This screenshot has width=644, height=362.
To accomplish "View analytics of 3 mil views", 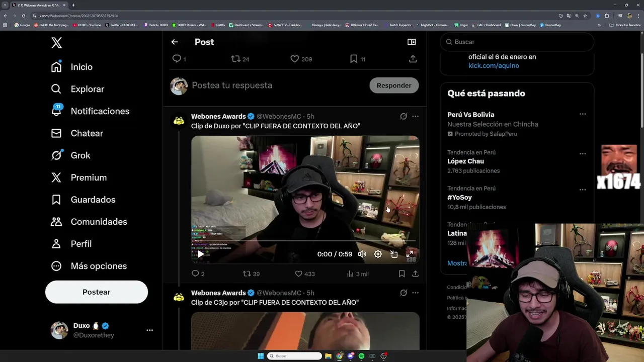I will pyautogui.click(x=358, y=274).
